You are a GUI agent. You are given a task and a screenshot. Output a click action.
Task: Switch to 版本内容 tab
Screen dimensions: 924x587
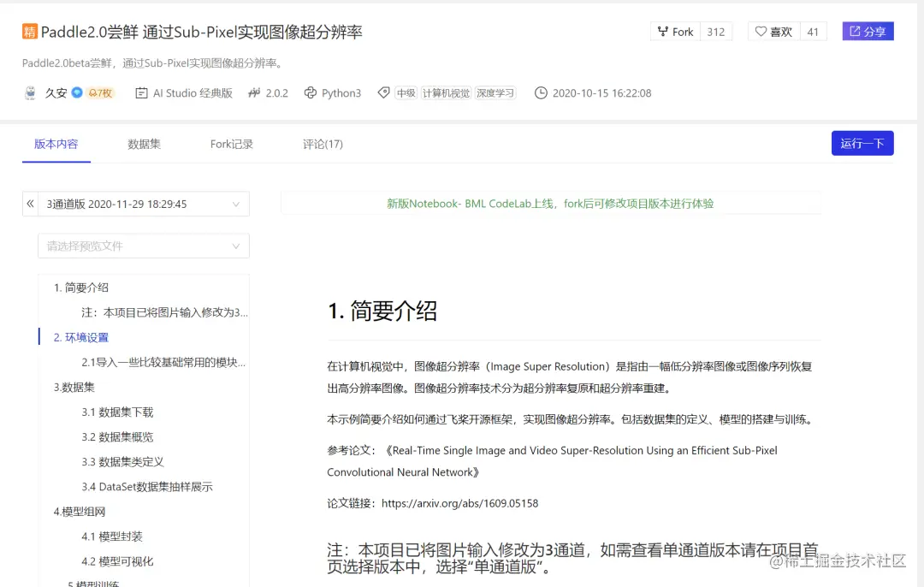[x=56, y=144]
